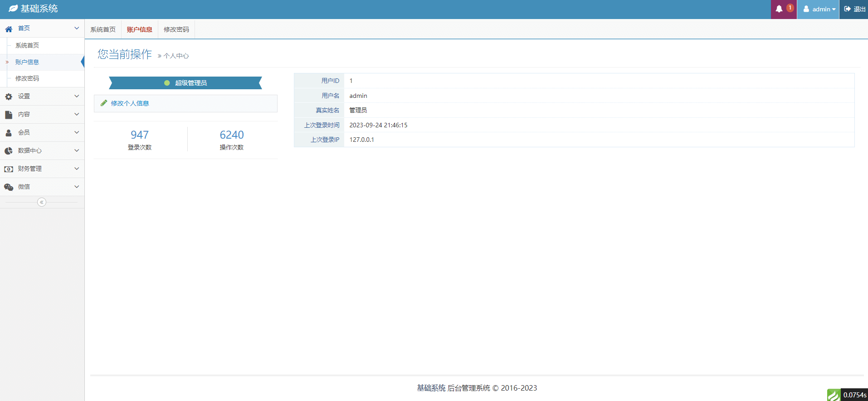Click the notification bell icon
This screenshot has width=868, height=401.
(x=779, y=9)
